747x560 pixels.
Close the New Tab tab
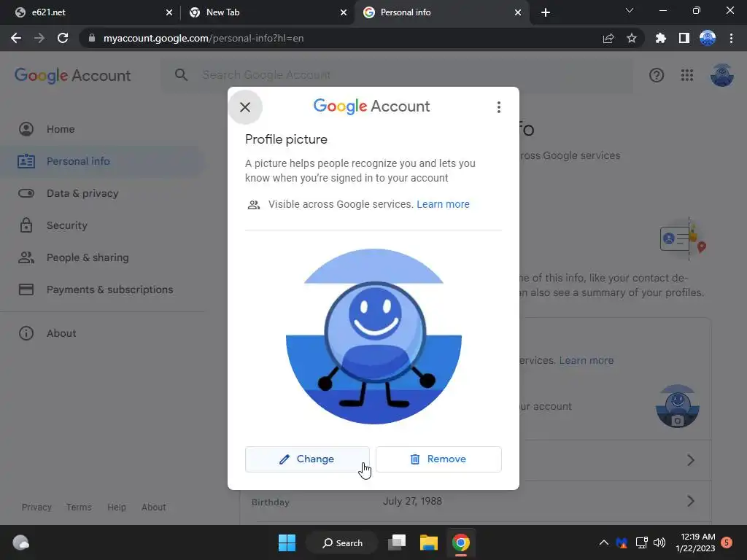(344, 12)
